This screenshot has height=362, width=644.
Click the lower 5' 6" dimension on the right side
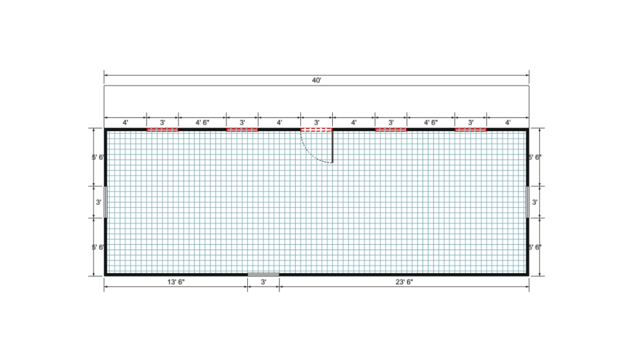coord(535,247)
